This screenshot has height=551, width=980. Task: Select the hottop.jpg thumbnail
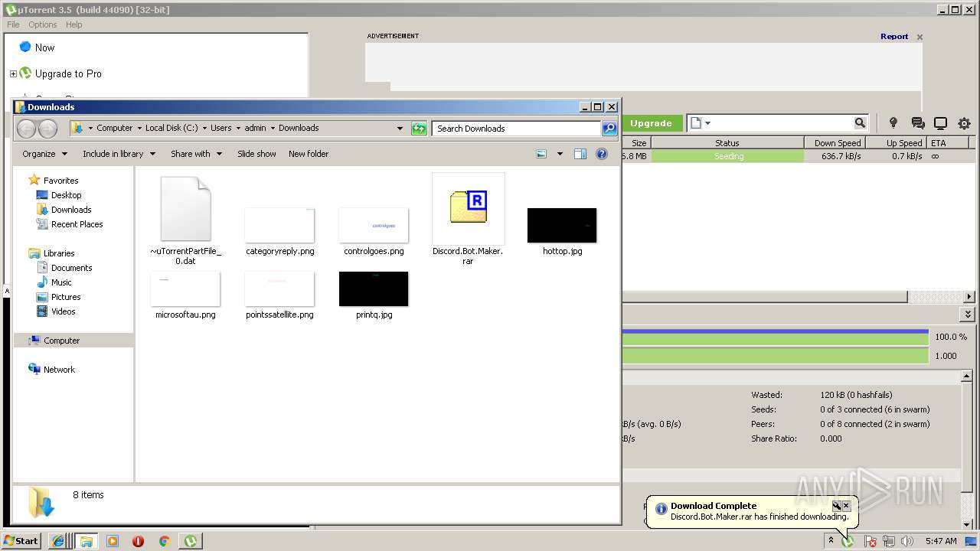click(562, 225)
